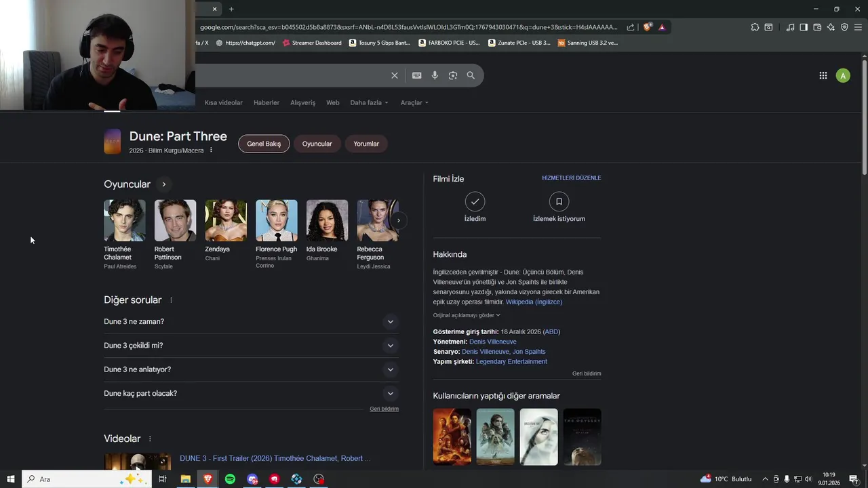This screenshot has width=868, height=488.
Task: Mark the movie as İzledim (watched)
Action: coord(475,207)
